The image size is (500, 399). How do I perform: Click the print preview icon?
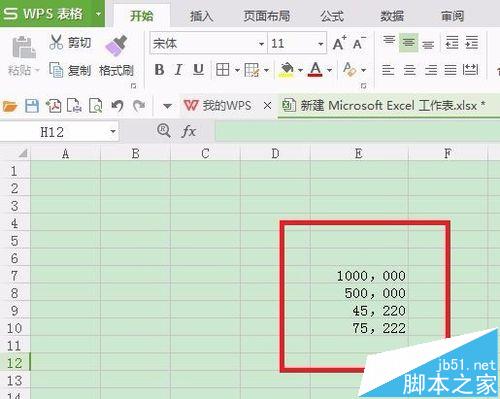pos(95,106)
